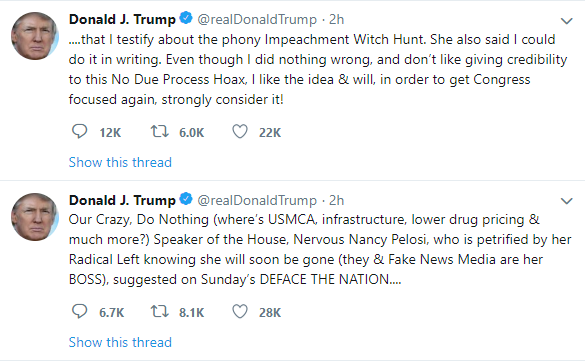Retweet the tweet with 6.0K retweets
The width and height of the screenshot is (585, 362).
click(160, 132)
